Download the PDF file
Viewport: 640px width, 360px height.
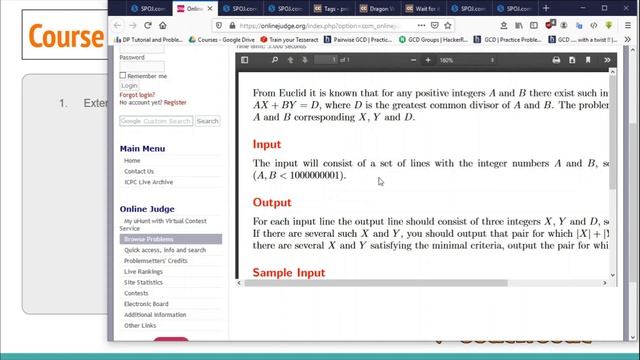point(572,60)
